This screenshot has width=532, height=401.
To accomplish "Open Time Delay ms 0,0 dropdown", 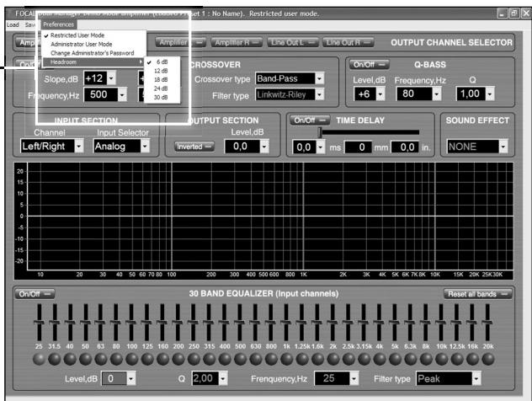I will [321, 147].
